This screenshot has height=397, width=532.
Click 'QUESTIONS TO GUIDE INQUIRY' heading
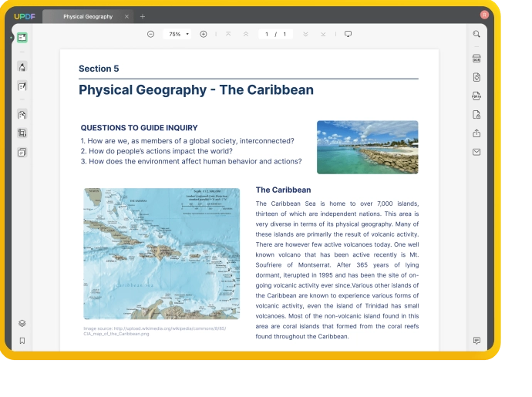click(x=139, y=128)
